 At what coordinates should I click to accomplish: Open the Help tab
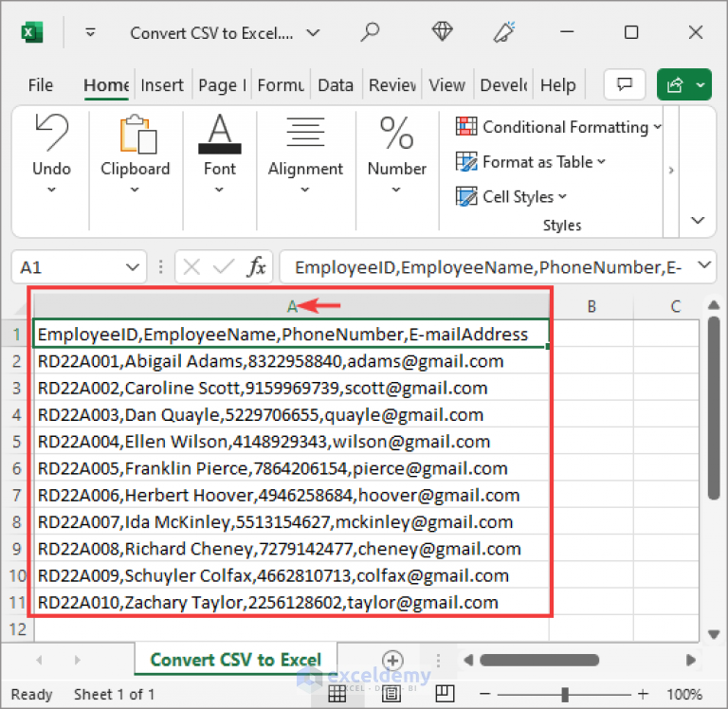(557, 85)
